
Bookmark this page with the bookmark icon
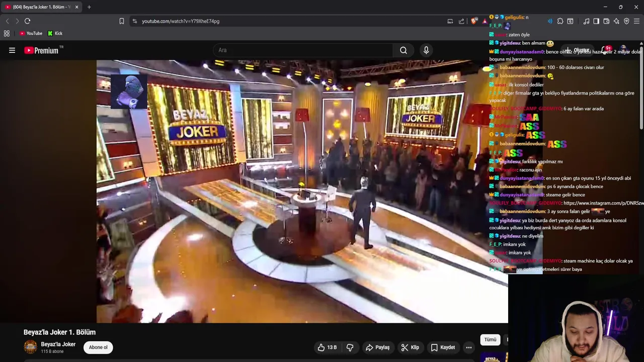(x=122, y=21)
